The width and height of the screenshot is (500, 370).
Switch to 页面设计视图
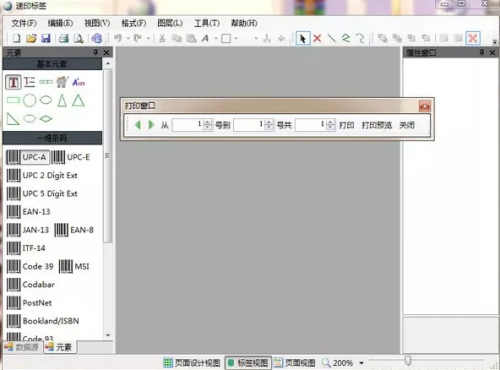(192, 363)
